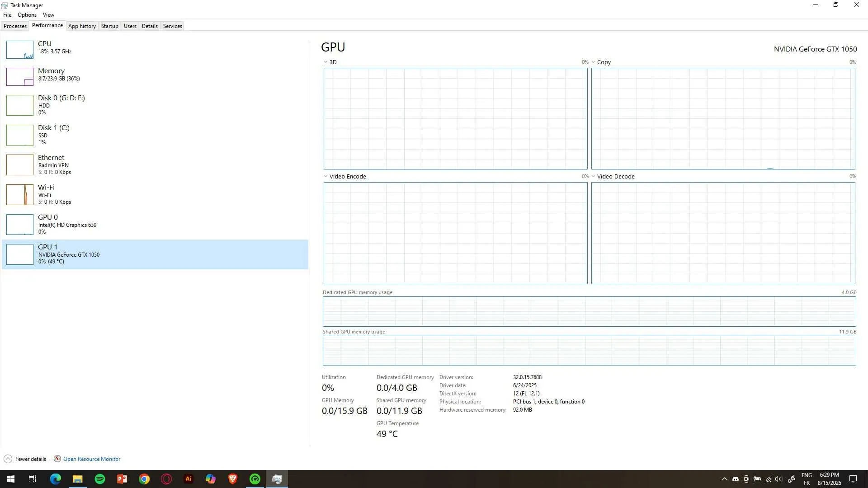This screenshot has width=868, height=488.
Task: Open Wi-Fi network tray flyout
Action: [768, 479]
